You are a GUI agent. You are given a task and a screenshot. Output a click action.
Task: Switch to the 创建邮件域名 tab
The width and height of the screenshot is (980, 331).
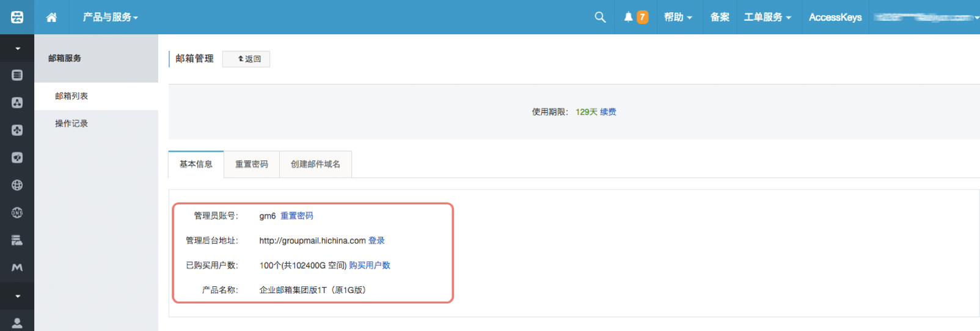[x=315, y=164]
